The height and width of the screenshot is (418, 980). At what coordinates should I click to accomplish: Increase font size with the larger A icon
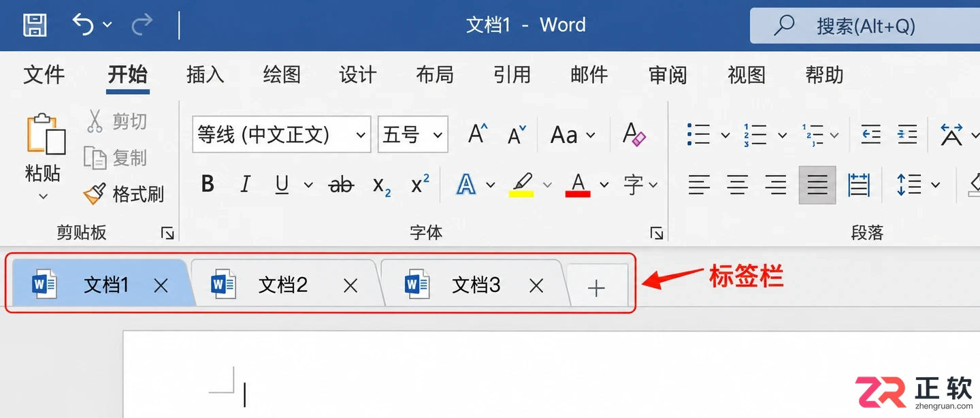click(x=478, y=133)
